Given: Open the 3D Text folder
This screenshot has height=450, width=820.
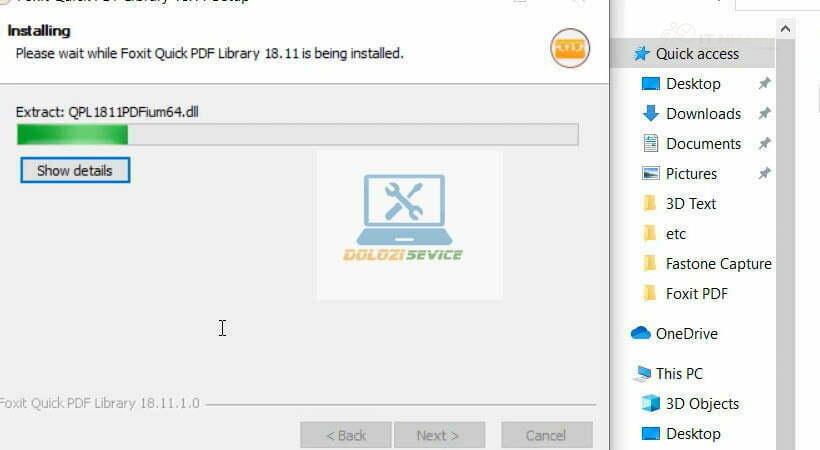Looking at the screenshot, I should click(690, 204).
